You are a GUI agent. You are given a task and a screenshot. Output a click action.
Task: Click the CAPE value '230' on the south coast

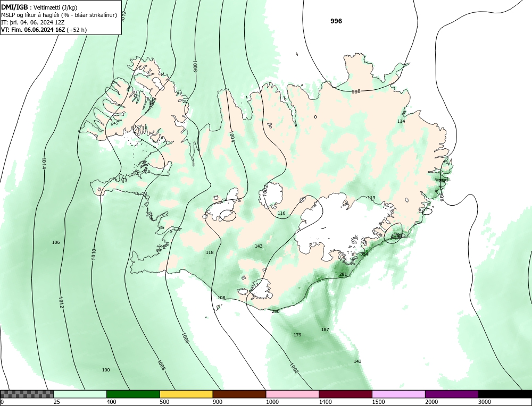click(x=276, y=311)
